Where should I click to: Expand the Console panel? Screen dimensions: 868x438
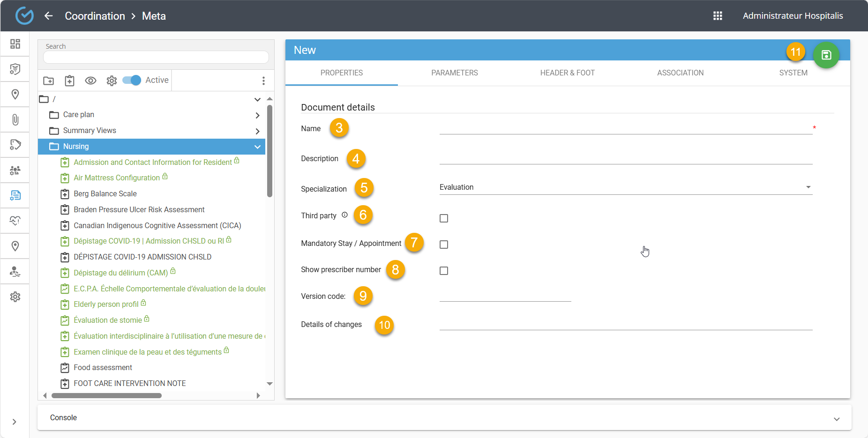[837, 419]
